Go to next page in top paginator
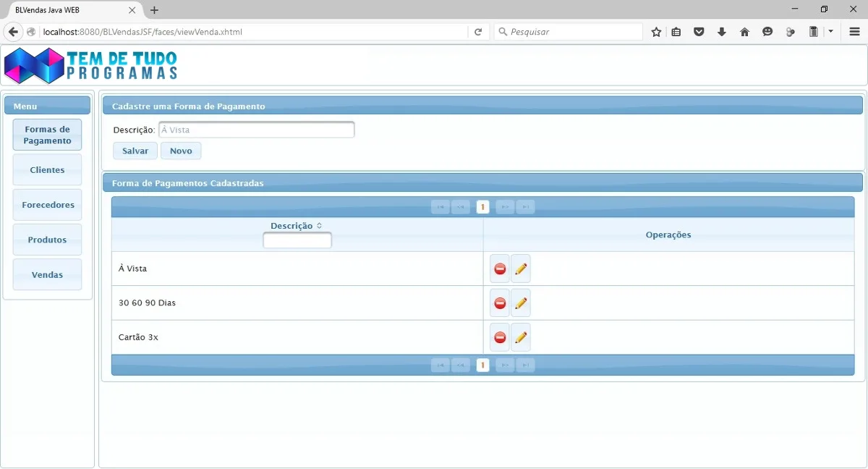The image size is (868, 469). tap(505, 207)
